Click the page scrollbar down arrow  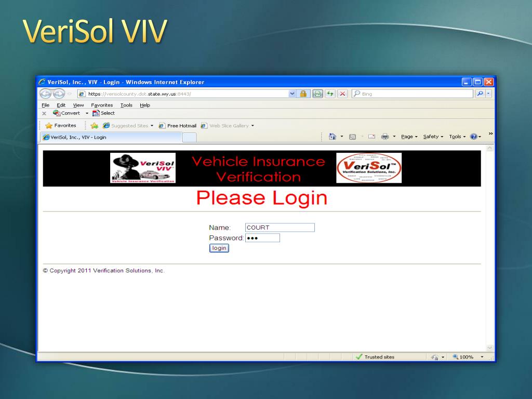pos(489,348)
